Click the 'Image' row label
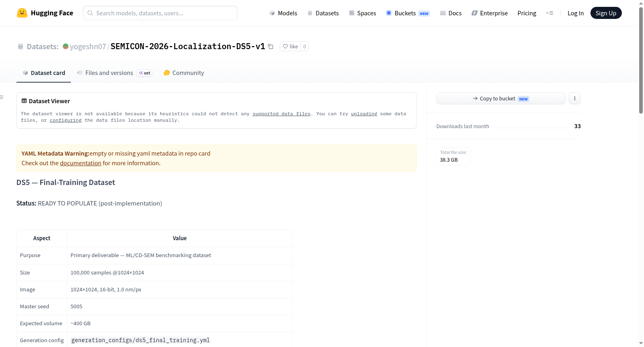Image resolution: width=644 pixels, height=347 pixels. [x=27, y=290]
